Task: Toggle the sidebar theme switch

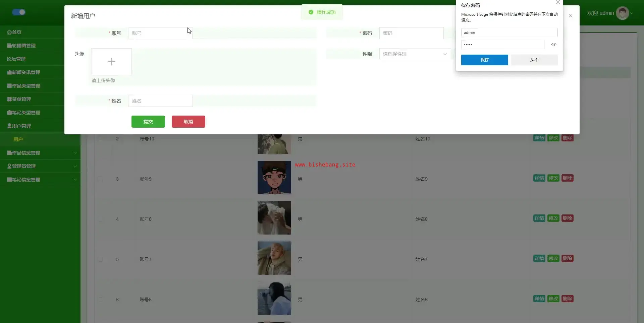Action: point(19,12)
